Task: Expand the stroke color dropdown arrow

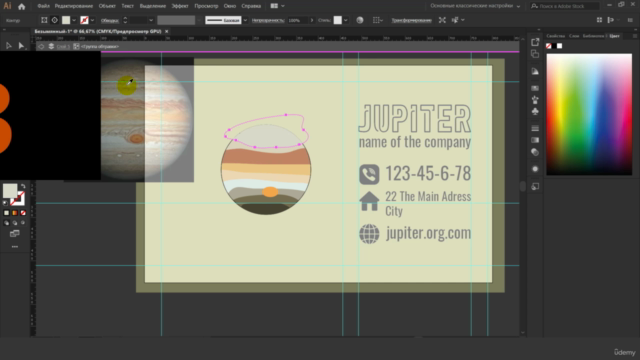Action: point(92,20)
